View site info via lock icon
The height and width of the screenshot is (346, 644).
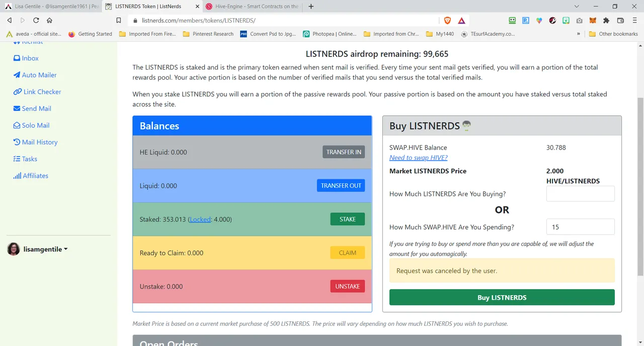coord(135,21)
